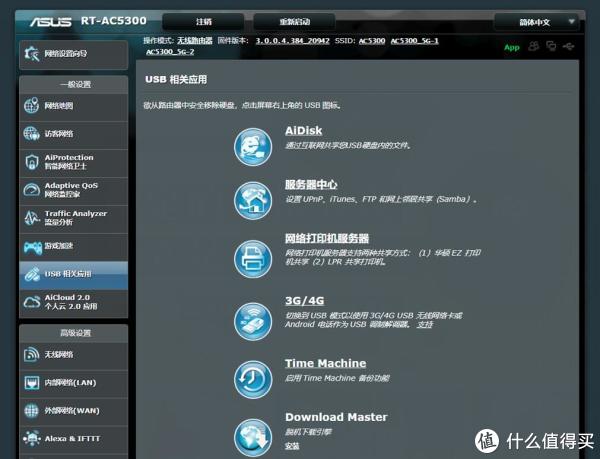
Task: Click the connected users status icon
Action: coord(534,46)
